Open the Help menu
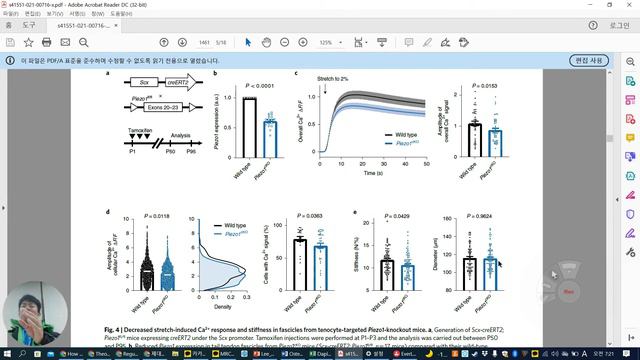640x360 pixels. click(121, 13)
